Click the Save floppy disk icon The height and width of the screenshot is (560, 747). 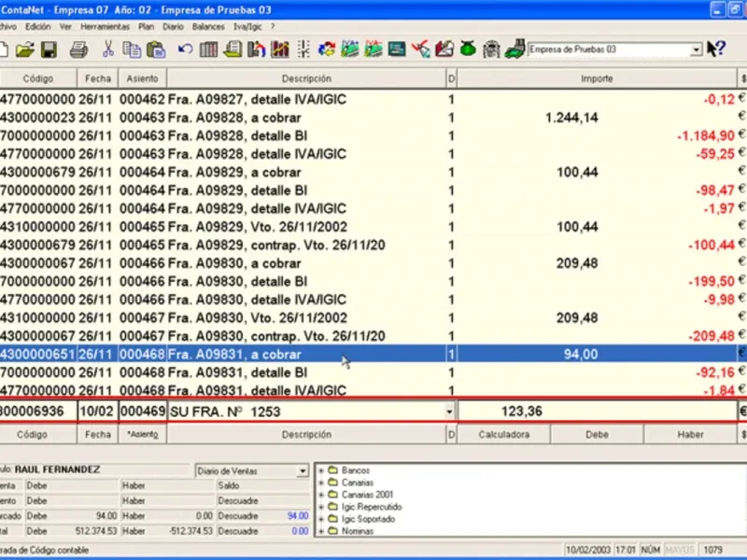(x=49, y=49)
